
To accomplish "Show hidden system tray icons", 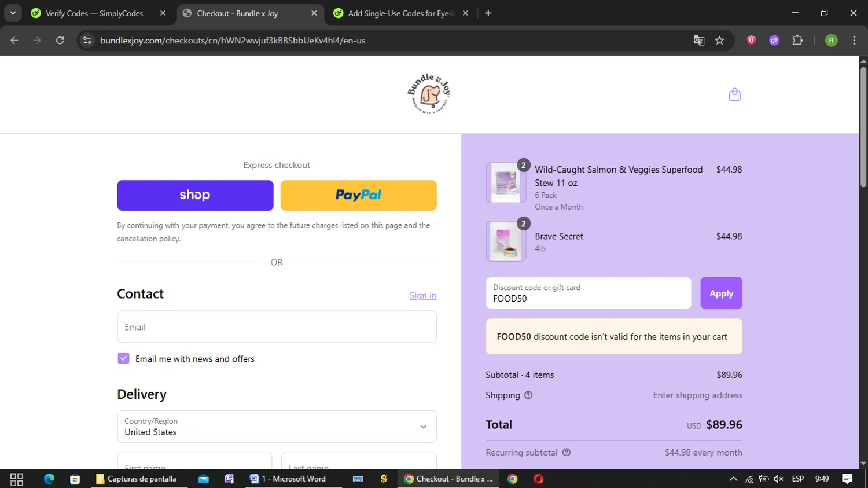I will pyautogui.click(x=733, y=479).
